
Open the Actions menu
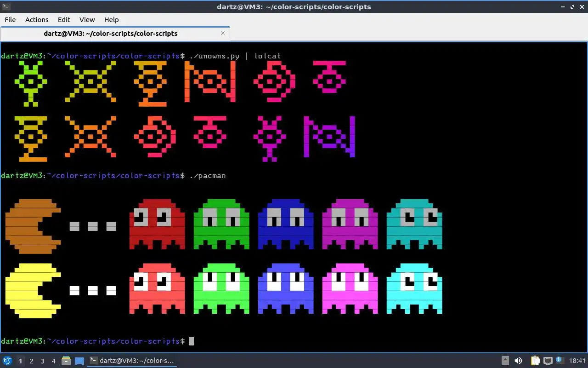37,19
